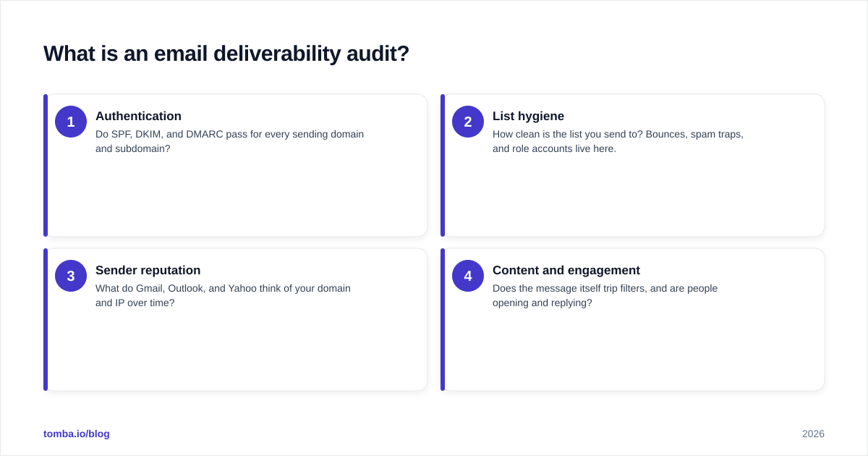The height and width of the screenshot is (456, 868).
Task: Select the List hygiene card heading
Action: pos(528,116)
